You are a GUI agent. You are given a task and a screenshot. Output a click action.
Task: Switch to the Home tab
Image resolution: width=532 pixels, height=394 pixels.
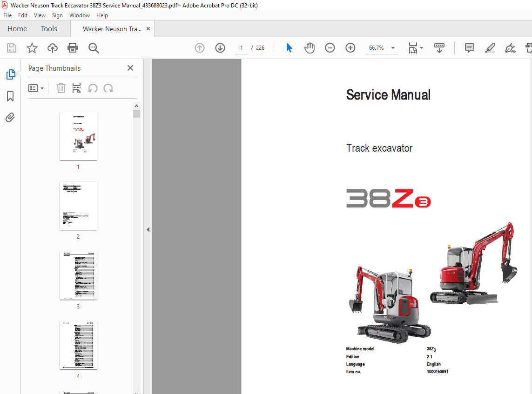pos(17,29)
